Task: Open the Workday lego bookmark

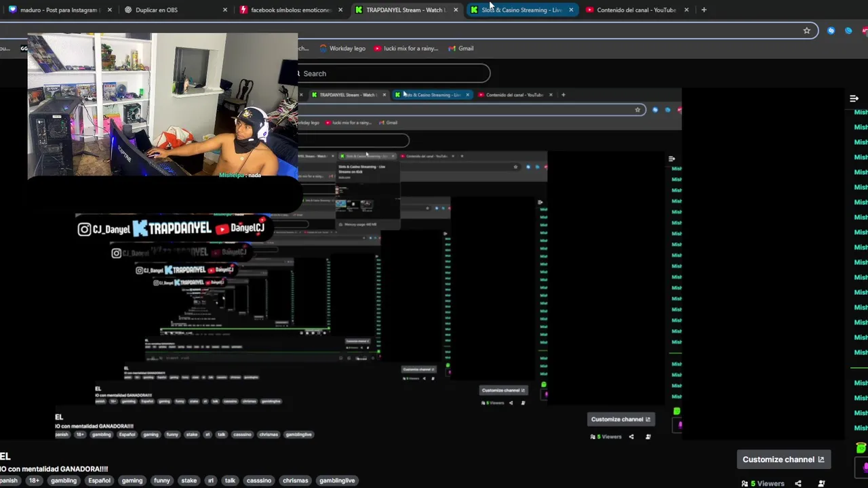Action: (x=342, y=48)
